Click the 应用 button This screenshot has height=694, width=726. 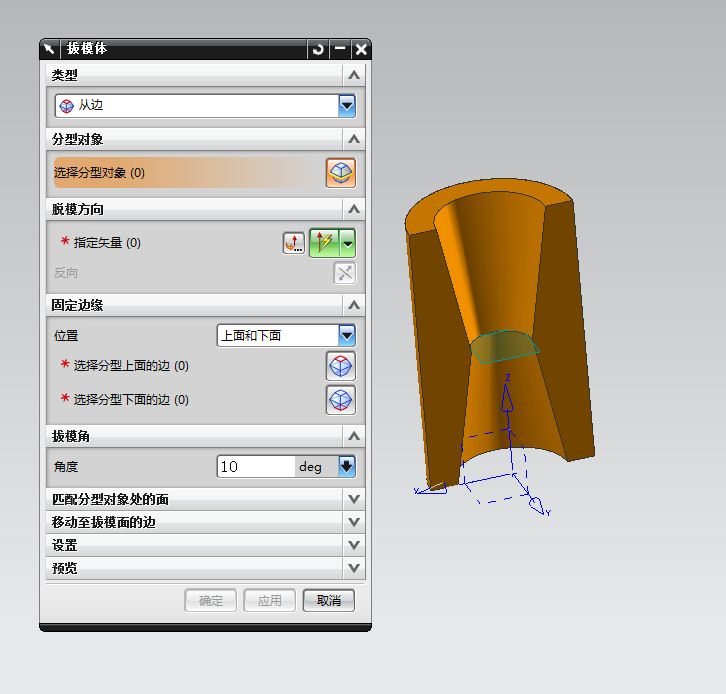tap(269, 600)
